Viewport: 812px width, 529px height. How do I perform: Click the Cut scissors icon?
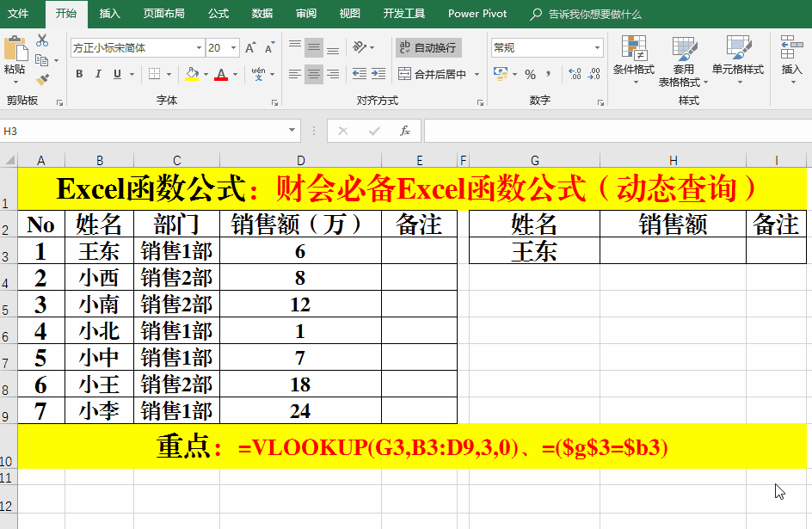(x=42, y=40)
